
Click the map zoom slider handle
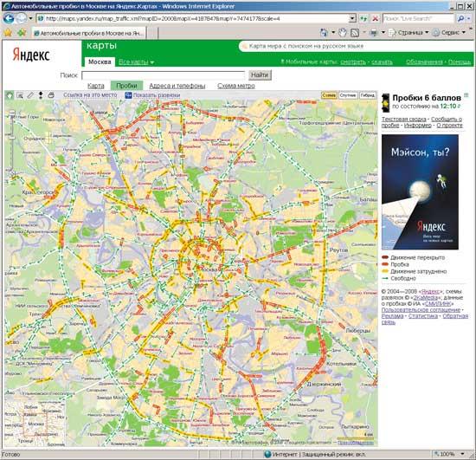pyautogui.click(x=12, y=138)
